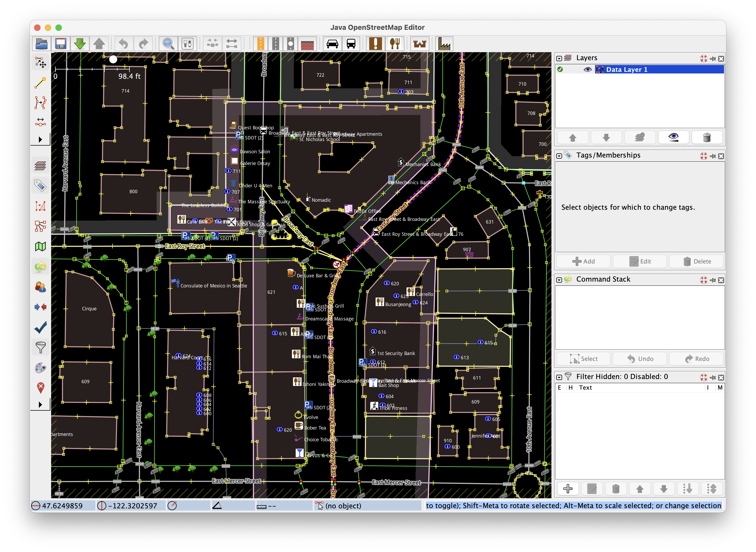
Task: Select the fork and spoon preset
Action: 395,44
